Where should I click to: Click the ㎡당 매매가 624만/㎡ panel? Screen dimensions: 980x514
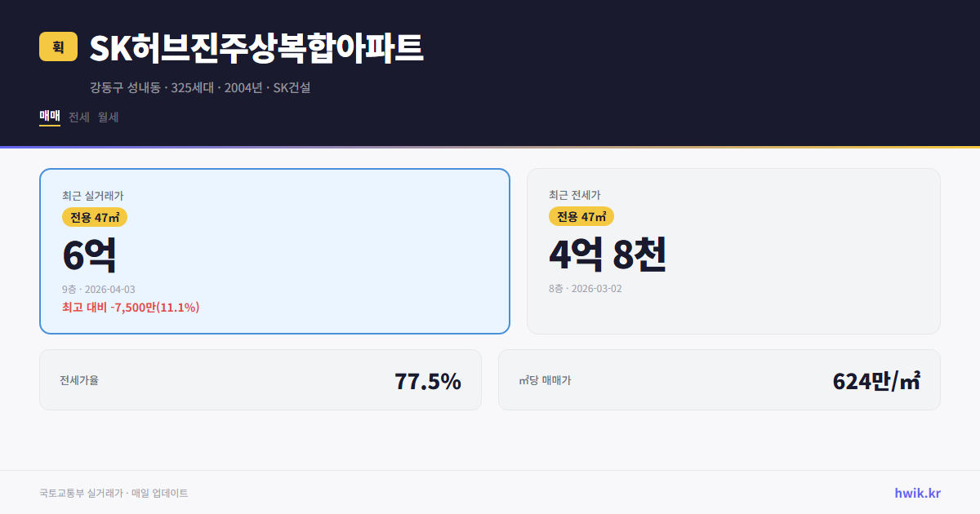pos(719,379)
